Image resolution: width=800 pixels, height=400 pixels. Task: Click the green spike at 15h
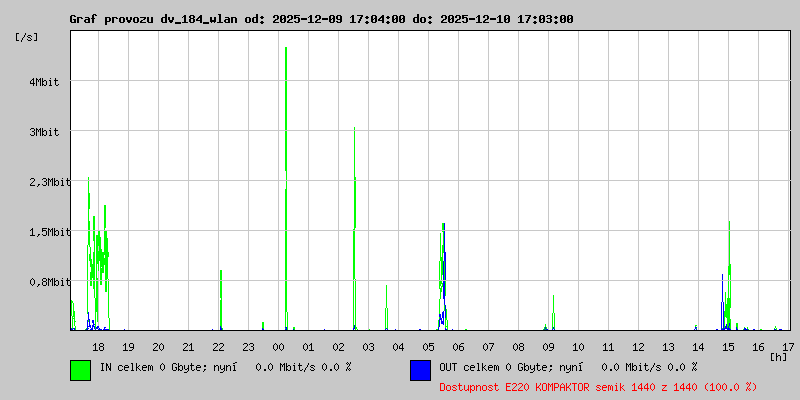click(x=730, y=276)
